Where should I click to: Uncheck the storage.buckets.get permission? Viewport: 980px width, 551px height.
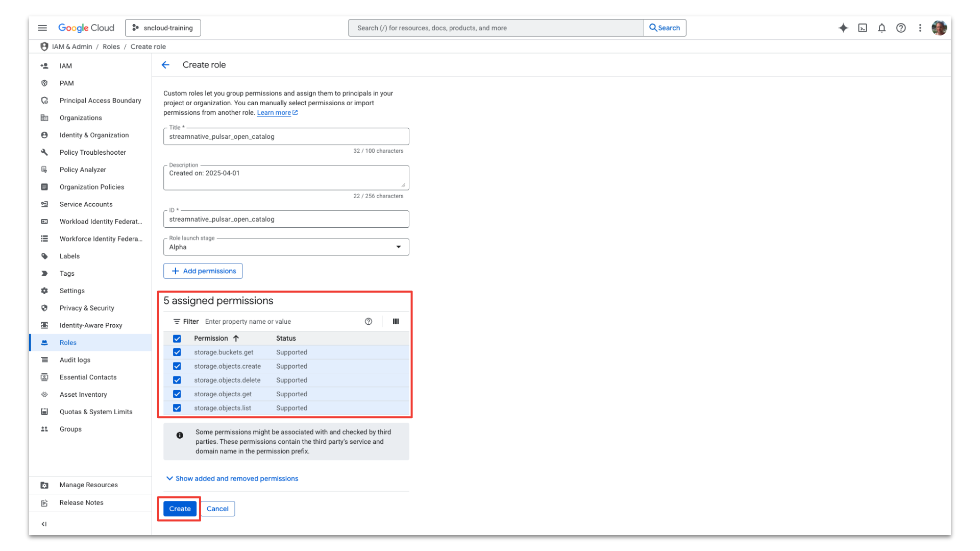[177, 352]
